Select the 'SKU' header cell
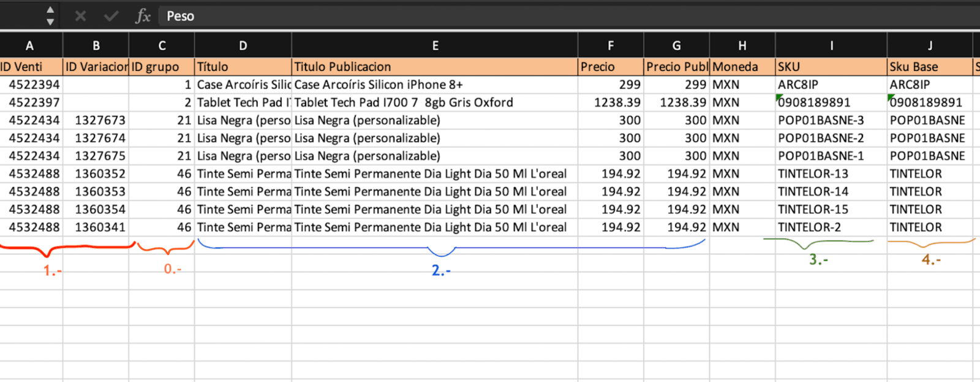This screenshot has width=980, height=382. pos(831,67)
